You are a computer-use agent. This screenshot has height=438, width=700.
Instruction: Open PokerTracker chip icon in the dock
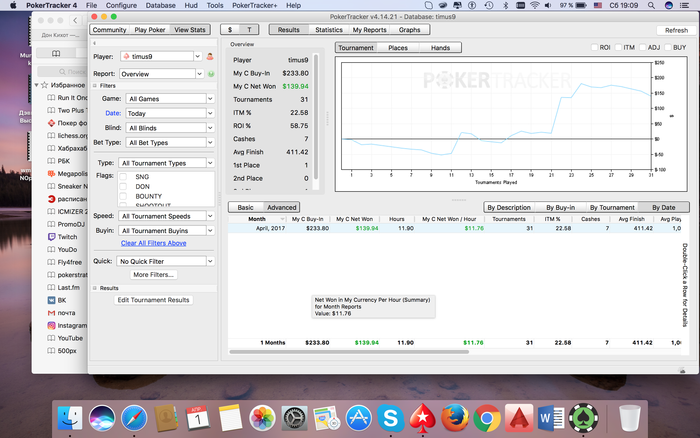click(x=583, y=418)
